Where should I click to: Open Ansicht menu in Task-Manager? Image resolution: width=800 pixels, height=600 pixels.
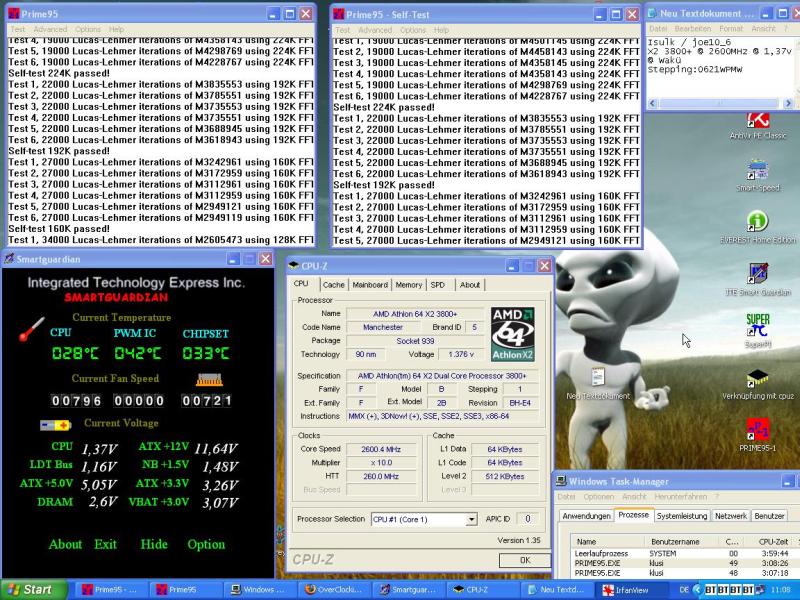tap(635, 496)
